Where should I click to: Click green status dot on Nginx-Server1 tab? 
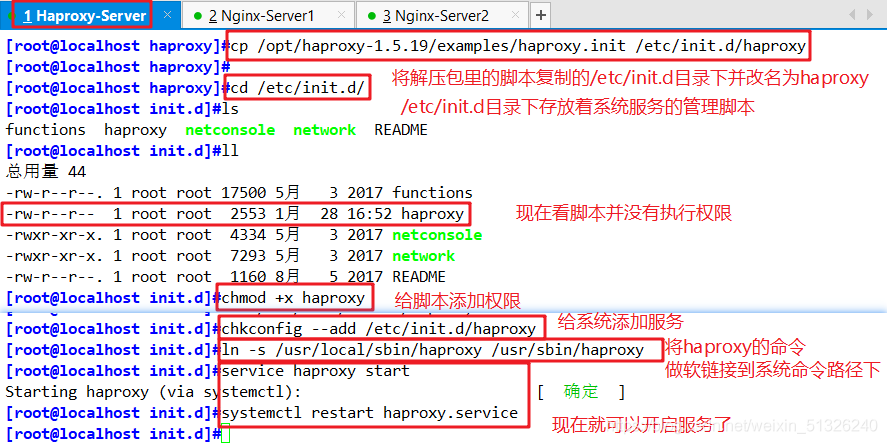[x=197, y=16]
